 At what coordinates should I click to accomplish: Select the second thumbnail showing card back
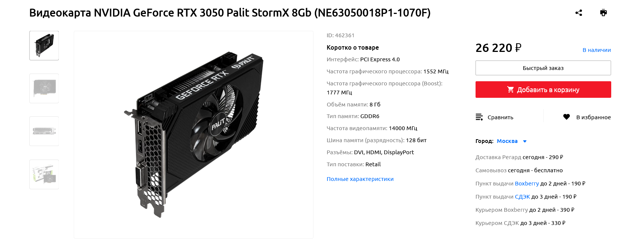(44, 88)
